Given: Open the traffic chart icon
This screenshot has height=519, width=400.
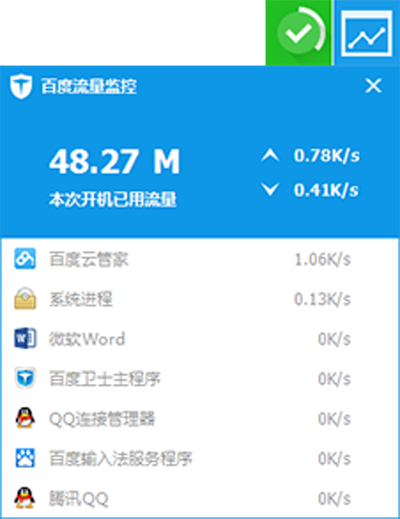Looking at the screenshot, I should click(367, 33).
